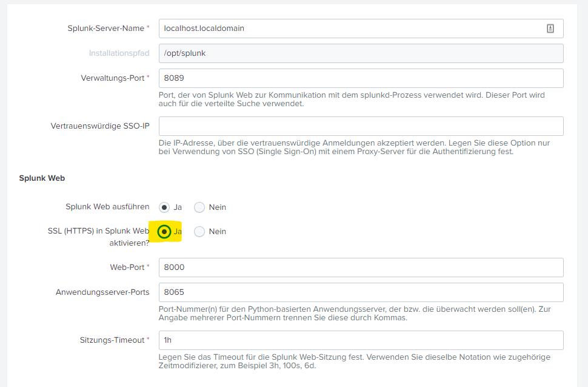Focus the Verwaltungs-Port input showing 8089
The height and width of the screenshot is (387, 588).
point(361,78)
